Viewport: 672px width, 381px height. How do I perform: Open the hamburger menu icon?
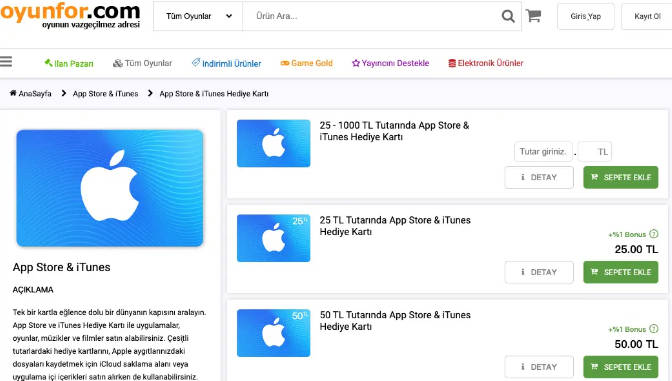[6, 62]
